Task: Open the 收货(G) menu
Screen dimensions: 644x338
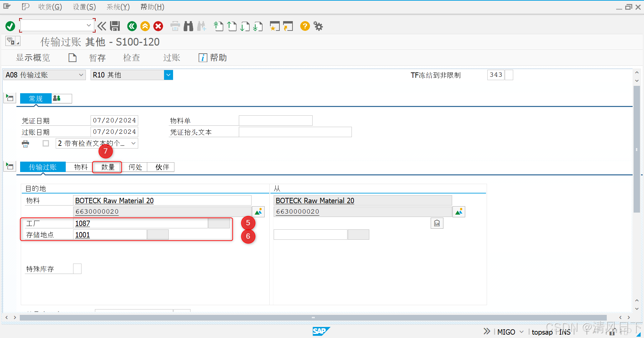Action: [50, 7]
